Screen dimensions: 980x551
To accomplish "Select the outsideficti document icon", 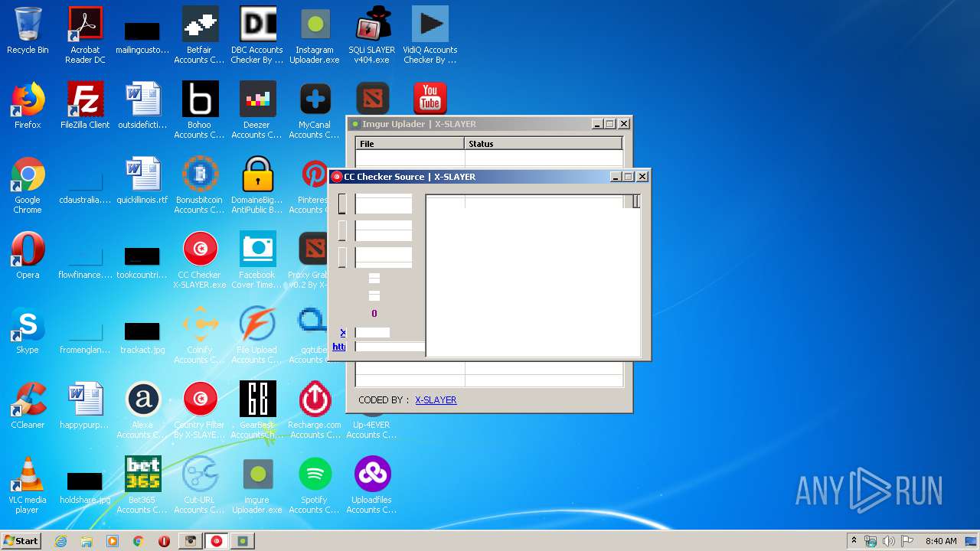I will pos(142,106).
